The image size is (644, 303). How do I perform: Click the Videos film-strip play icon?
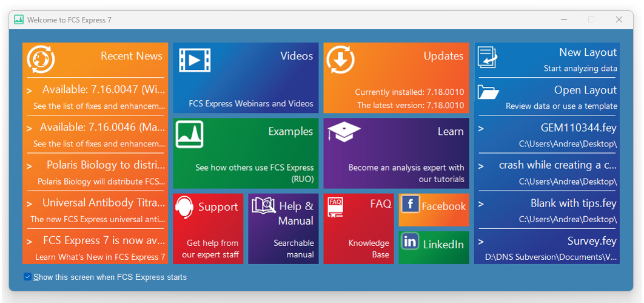[x=195, y=61]
